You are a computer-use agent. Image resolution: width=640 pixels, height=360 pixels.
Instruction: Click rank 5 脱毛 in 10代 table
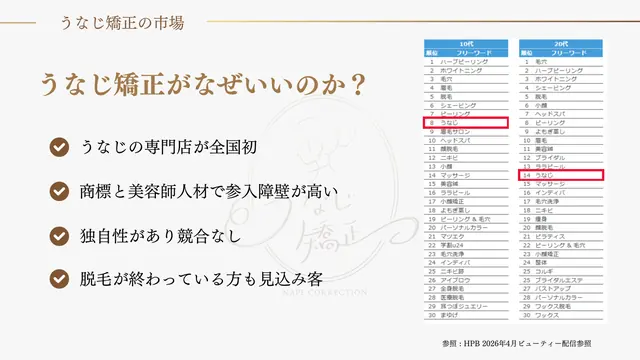[466, 97]
